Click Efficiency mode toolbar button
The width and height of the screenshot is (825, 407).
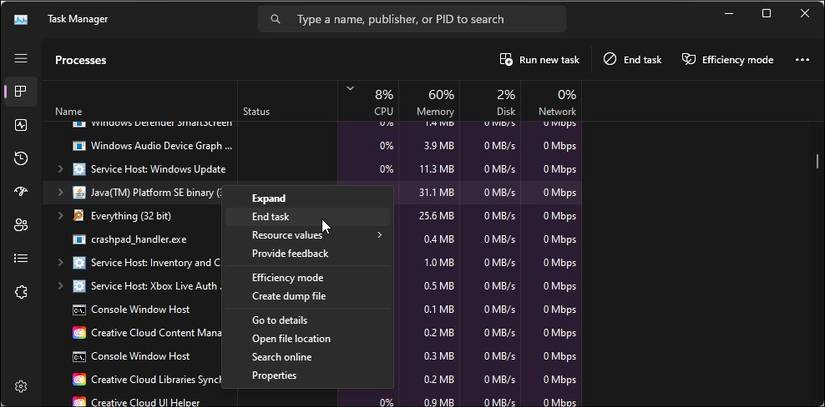727,60
